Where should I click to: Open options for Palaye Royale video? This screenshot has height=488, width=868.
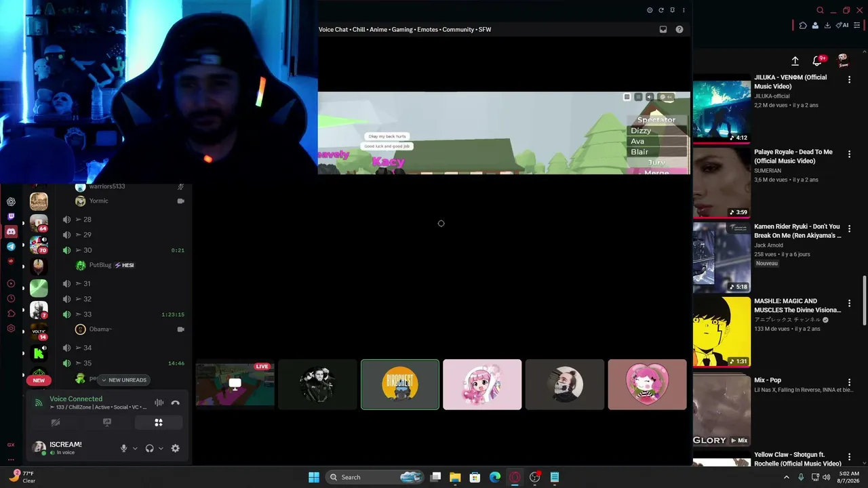tap(849, 155)
